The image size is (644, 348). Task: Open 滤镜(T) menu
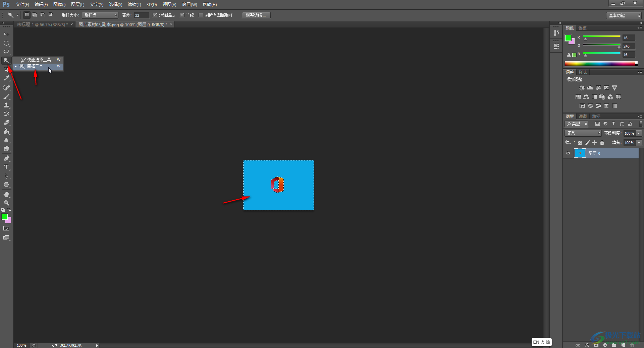pyautogui.click(x=134, y=5)
